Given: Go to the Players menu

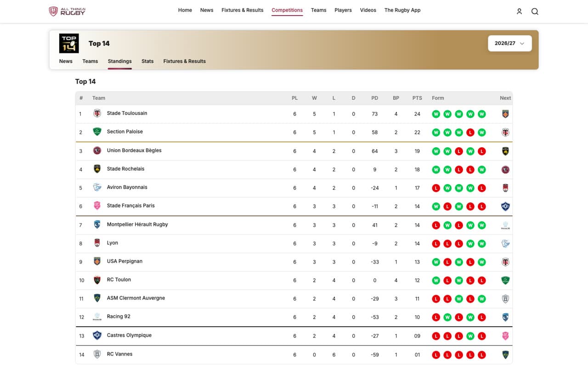Looking at the screenshot, I should [343, 10].
